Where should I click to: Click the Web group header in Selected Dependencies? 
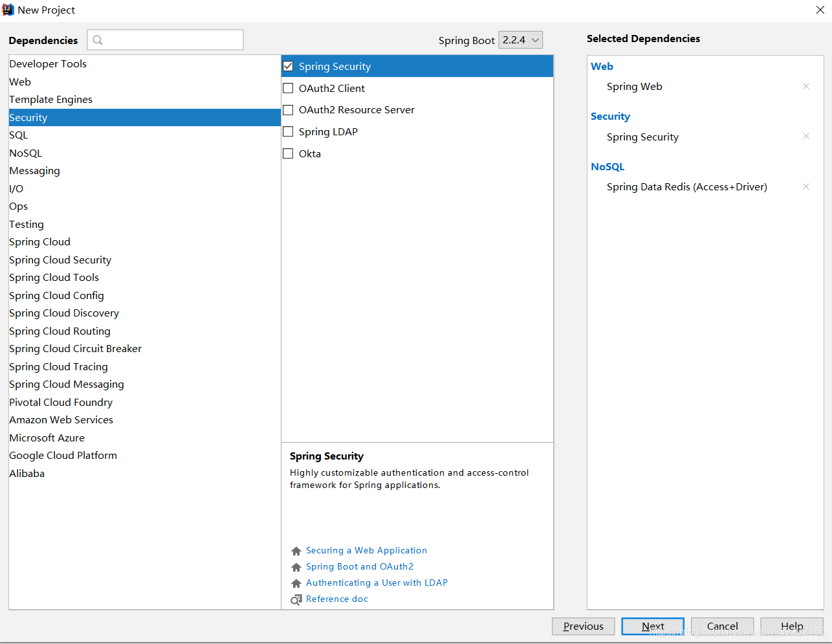click(602, 66)
